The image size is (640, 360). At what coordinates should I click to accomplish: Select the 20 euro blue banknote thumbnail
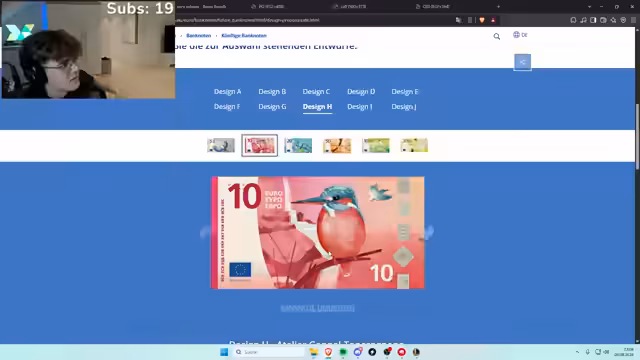(298, 145)
